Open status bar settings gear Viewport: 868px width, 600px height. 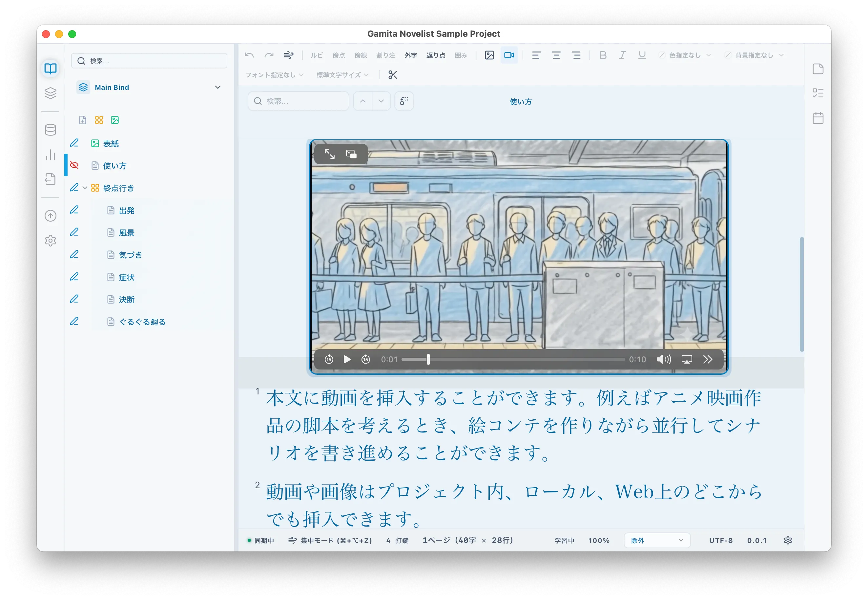788,540
